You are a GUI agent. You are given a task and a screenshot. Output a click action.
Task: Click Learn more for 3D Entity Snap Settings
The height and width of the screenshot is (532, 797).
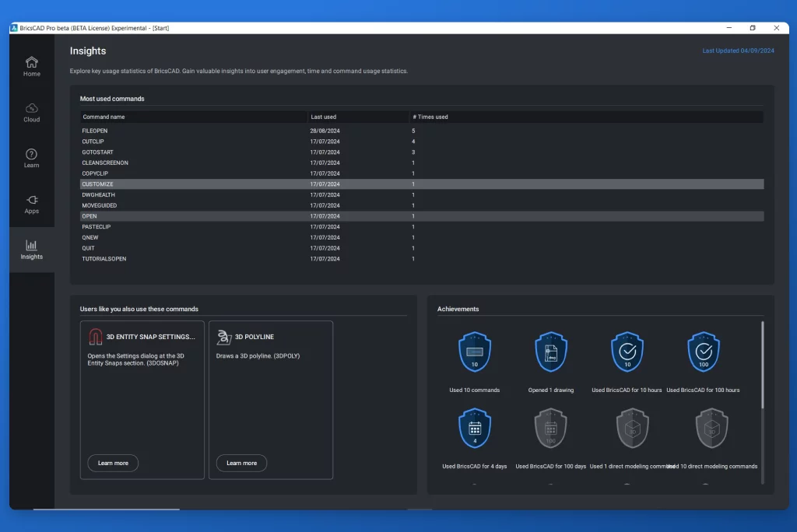pyautogui.click(x=113, y=463)
